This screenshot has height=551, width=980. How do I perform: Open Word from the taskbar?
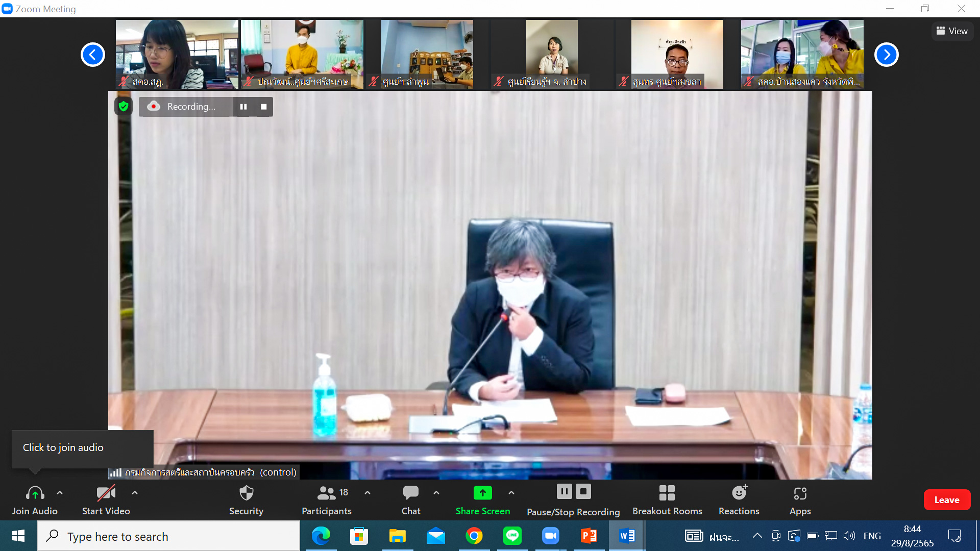[x=627, y=536]
